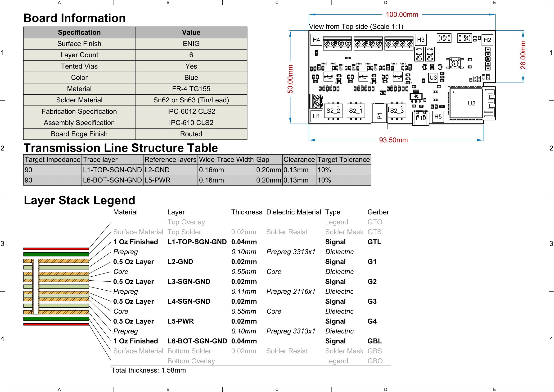
Task: Select the ENIG surface finish cell
Action: click(x=191, y=44)
